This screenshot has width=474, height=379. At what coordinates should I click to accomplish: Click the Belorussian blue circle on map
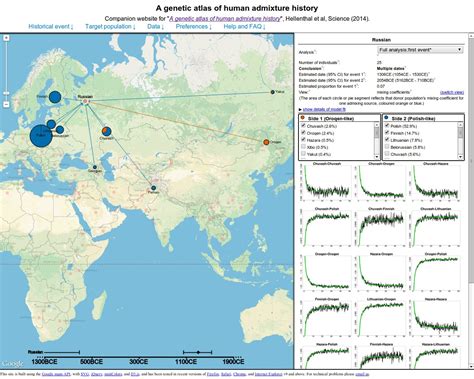coord(60,130)
